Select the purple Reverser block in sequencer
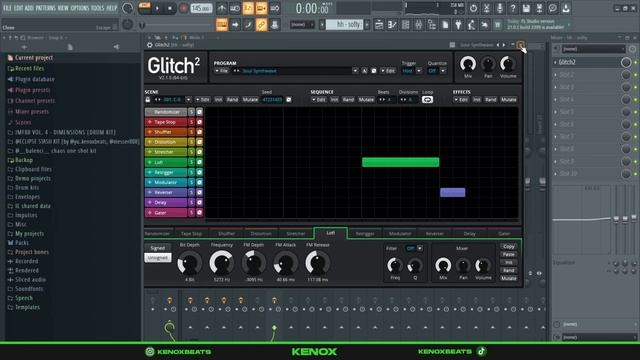 pos(452,192)
